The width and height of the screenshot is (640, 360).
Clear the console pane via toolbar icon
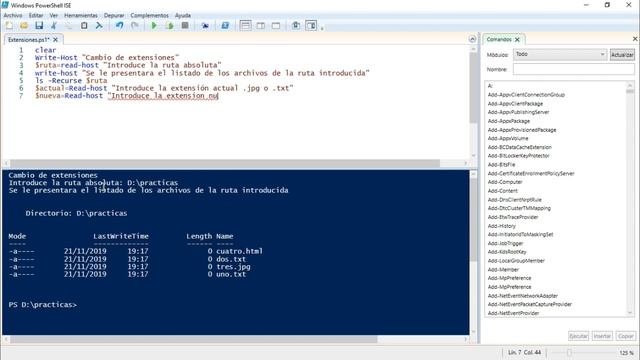(99, 26)
